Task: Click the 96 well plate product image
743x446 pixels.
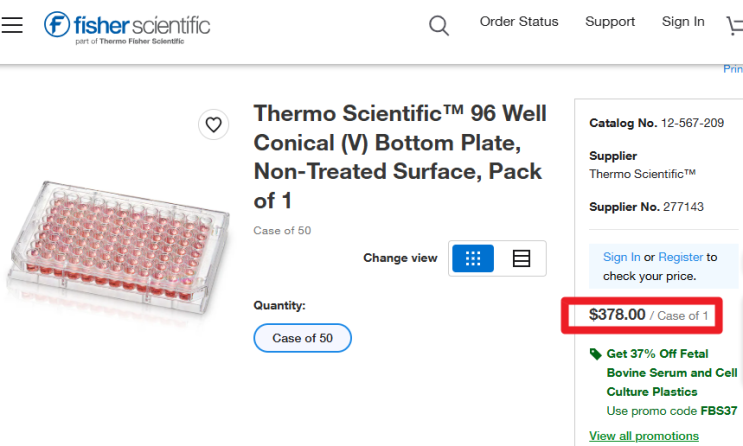Action: click(118, 246)
